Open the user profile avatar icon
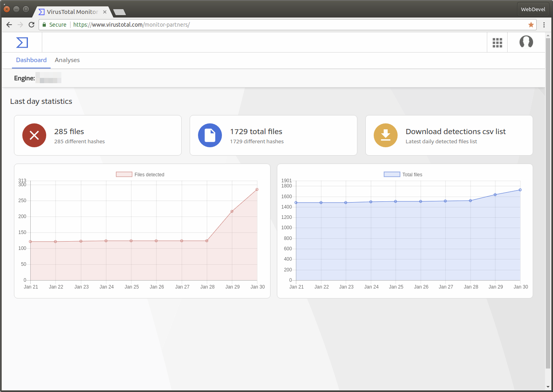The height and width of the screenshot is (392, 553). (x=526, y=42)
